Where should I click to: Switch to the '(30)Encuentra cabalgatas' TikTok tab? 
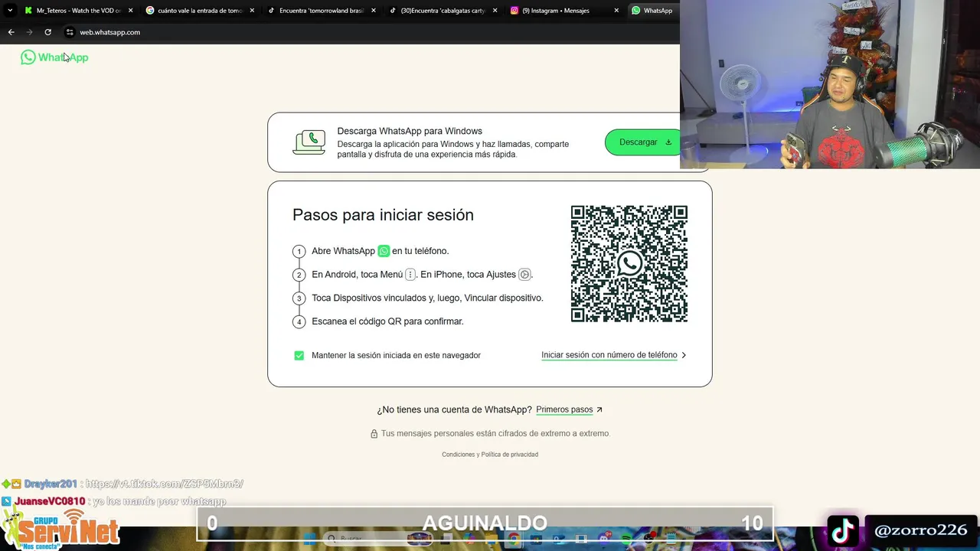pyautogui.click(x=443, y=11)
